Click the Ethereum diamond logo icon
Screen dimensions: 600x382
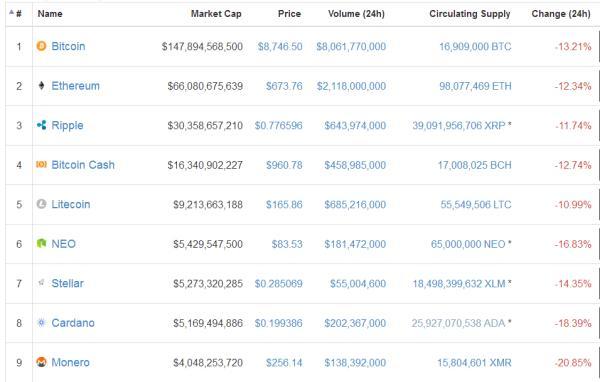tap(41, 86)
